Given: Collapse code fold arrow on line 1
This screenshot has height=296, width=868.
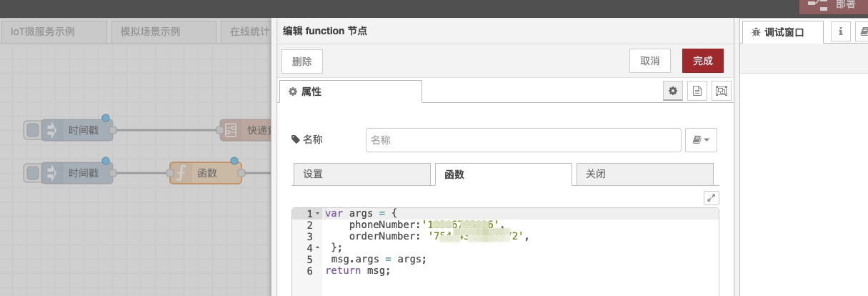Looking at the screenshot, I should pos(317,214).
